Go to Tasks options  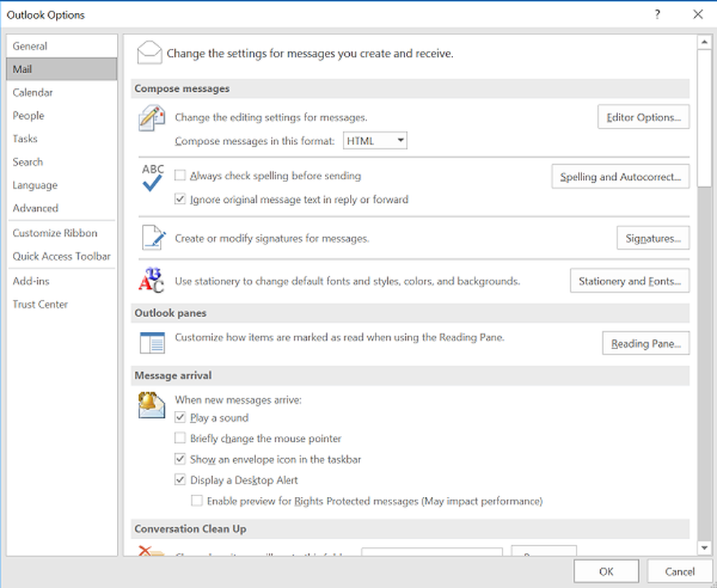pos(62,138)
